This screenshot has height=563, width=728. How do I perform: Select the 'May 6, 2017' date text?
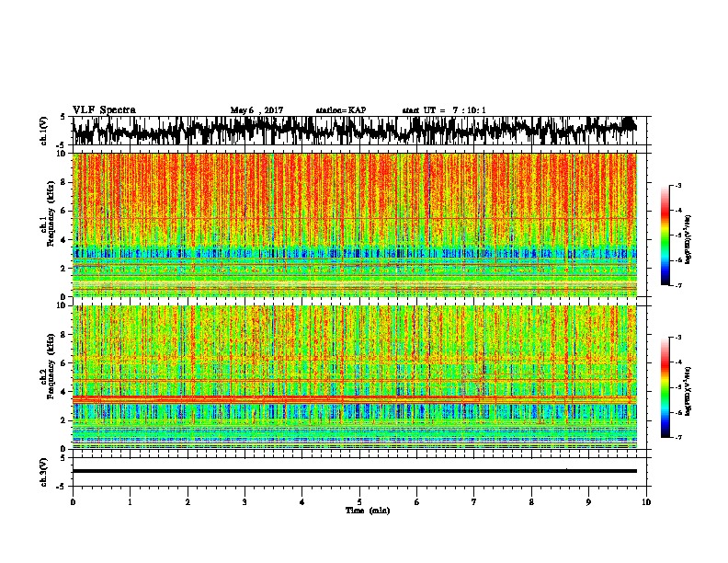[256, 110]
